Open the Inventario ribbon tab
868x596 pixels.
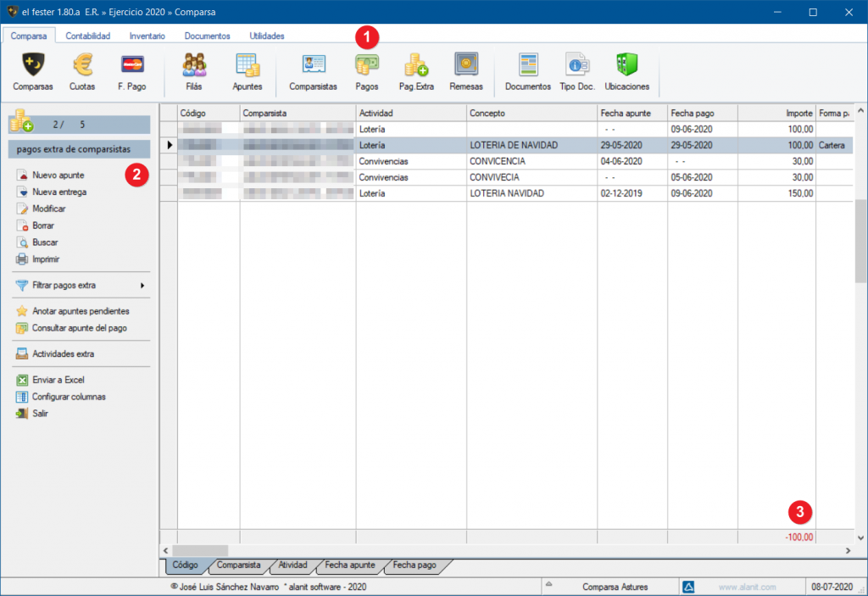click(x=147, y=36)
